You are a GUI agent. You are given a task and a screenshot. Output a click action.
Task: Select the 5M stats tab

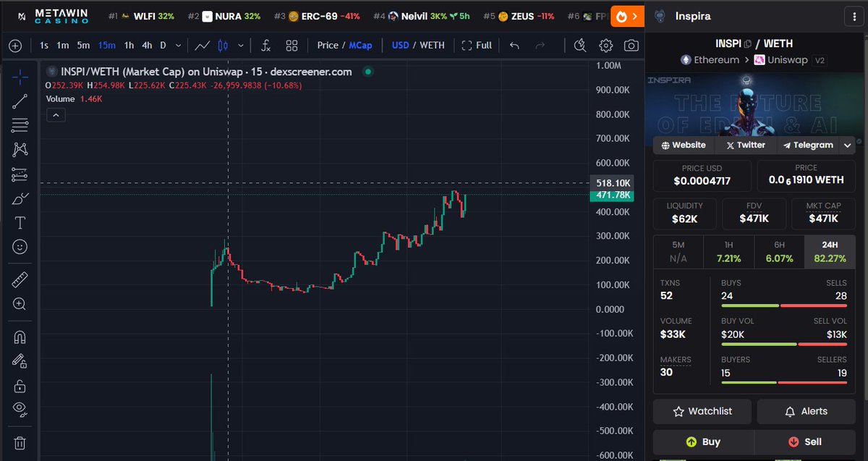pos(678,251)
